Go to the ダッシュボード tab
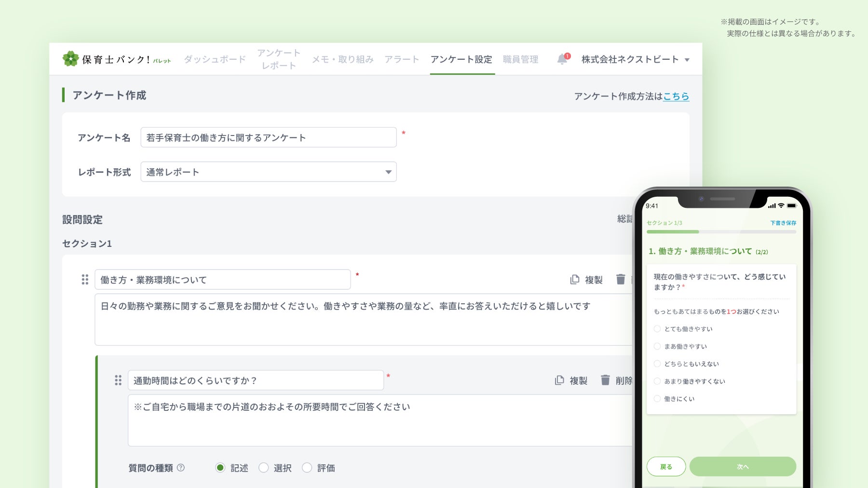The width and height of the screenshot is (868, 488). pyautogui.click(x=215, y=59)
